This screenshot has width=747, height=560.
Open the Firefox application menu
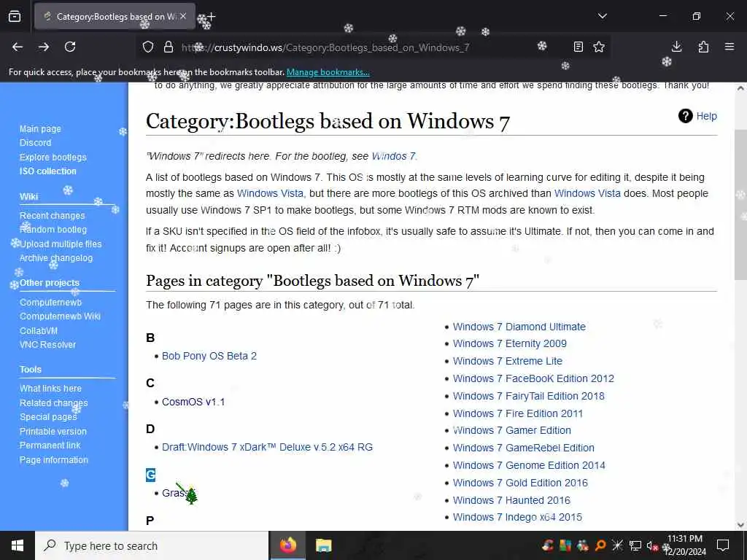729,47
